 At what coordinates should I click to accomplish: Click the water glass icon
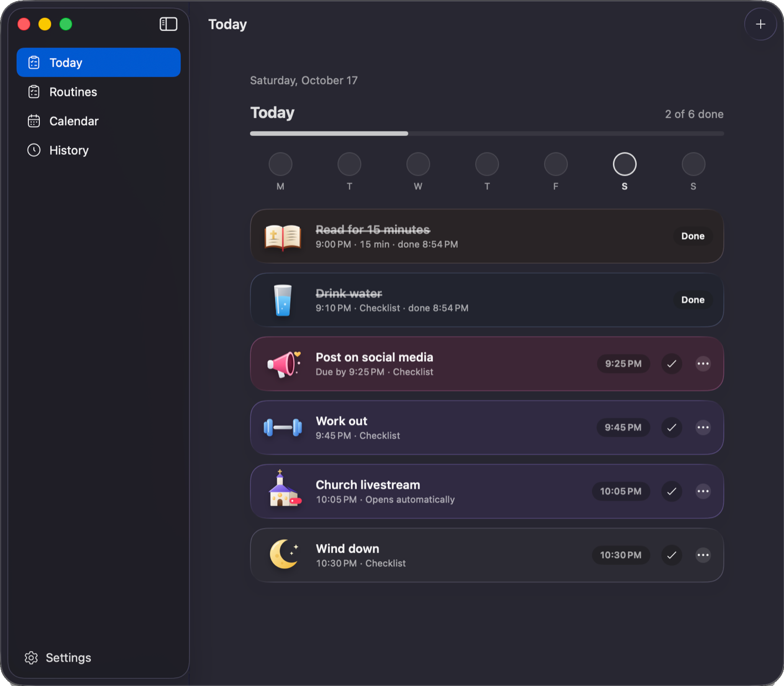coord(283,300)
